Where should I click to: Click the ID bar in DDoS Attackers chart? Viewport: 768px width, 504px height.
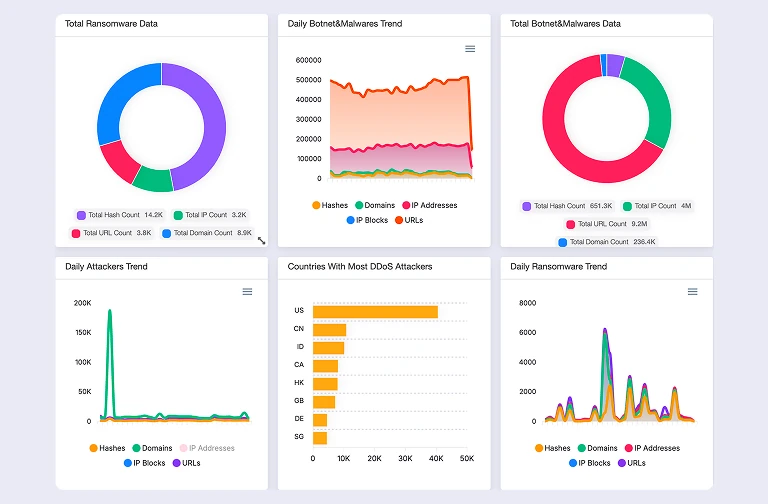tap(328, 348)
